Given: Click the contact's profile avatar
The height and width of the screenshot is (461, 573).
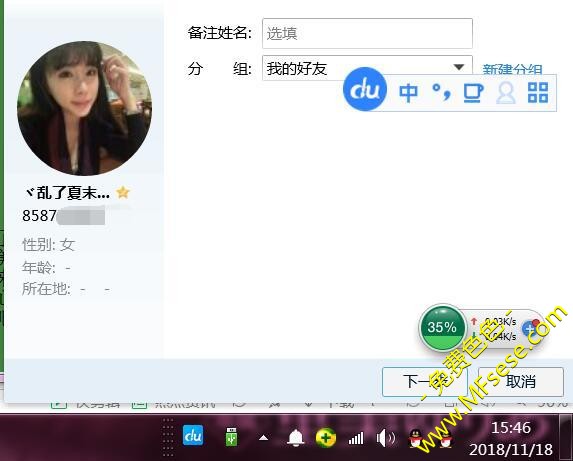Looking at the screenshot, I should click(84, 108).
